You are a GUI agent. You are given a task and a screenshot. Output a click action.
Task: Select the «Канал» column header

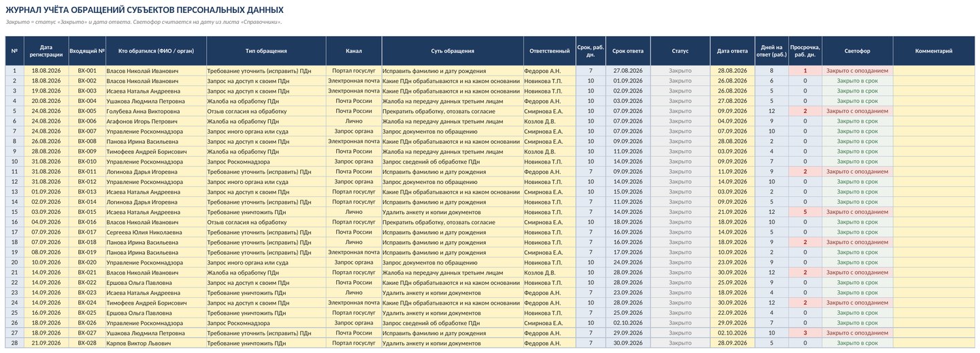(354, 51)
